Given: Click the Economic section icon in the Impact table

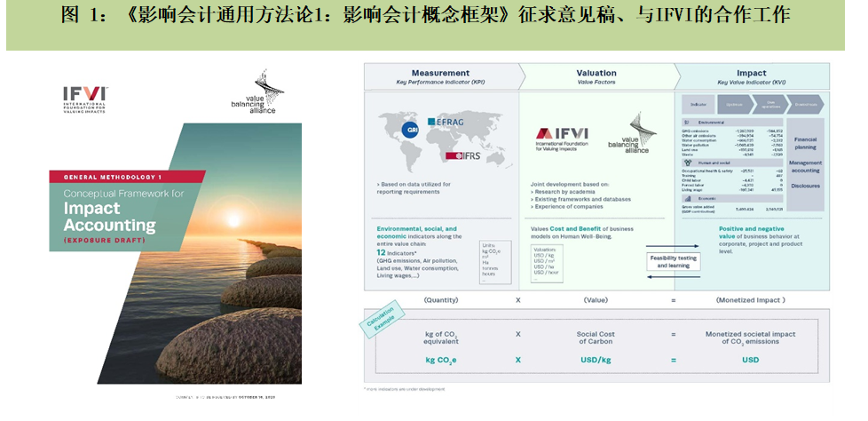Looking at the screenshot, I should pos(686,198).
